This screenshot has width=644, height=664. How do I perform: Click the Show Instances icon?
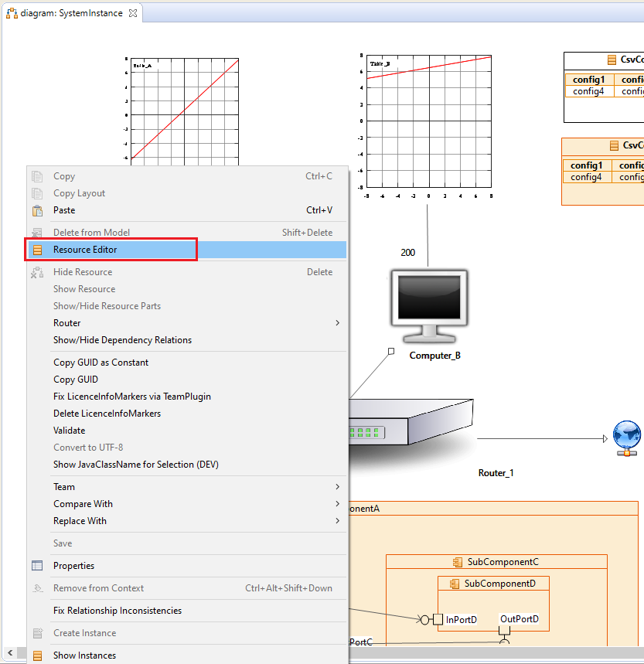pyautogui.click(x=37, y=655)
